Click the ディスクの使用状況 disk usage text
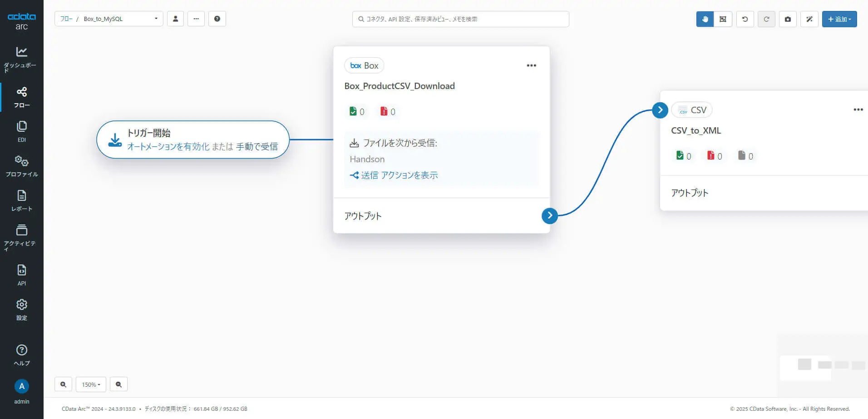 click(x=196, y=409)
